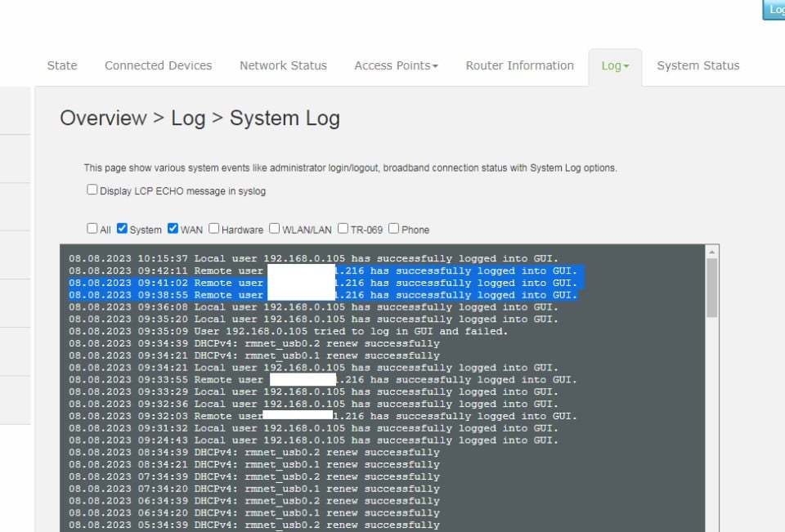This screenshot has width=785, height=532.
Task: Click the Overview > Log > System Log heading
Action: coord(200,118)
